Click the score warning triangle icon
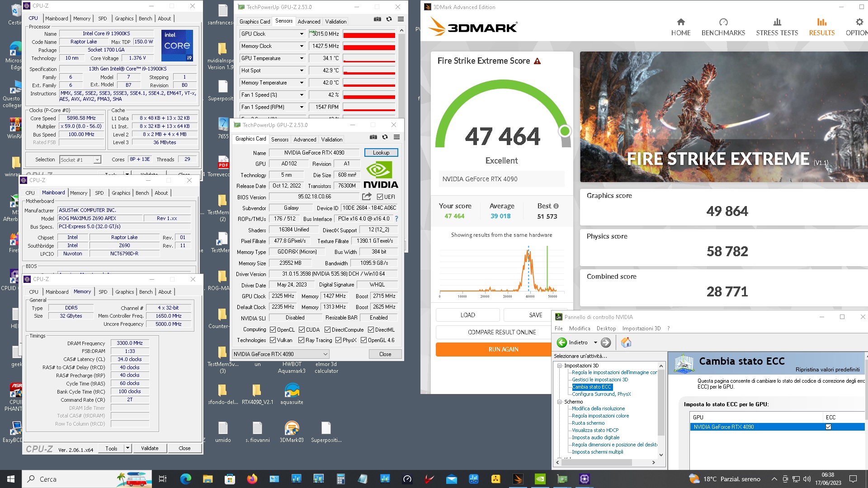 click(537, 61)
